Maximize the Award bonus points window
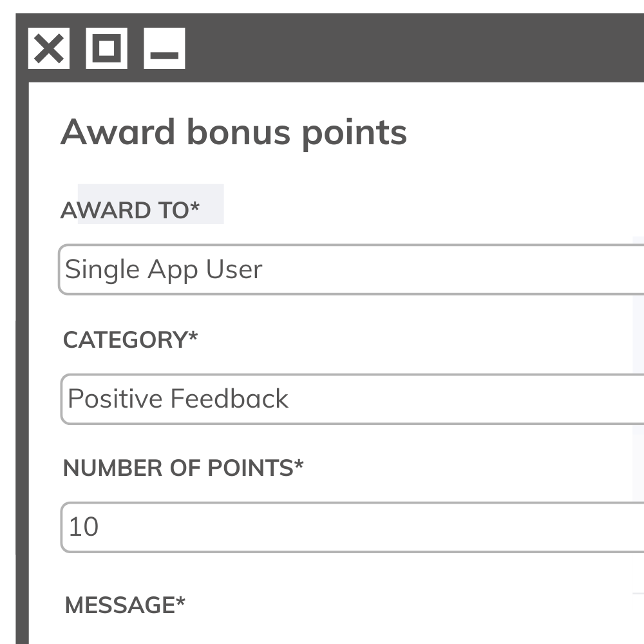Screen dimensions: 644x644 (x=107, y=49)
